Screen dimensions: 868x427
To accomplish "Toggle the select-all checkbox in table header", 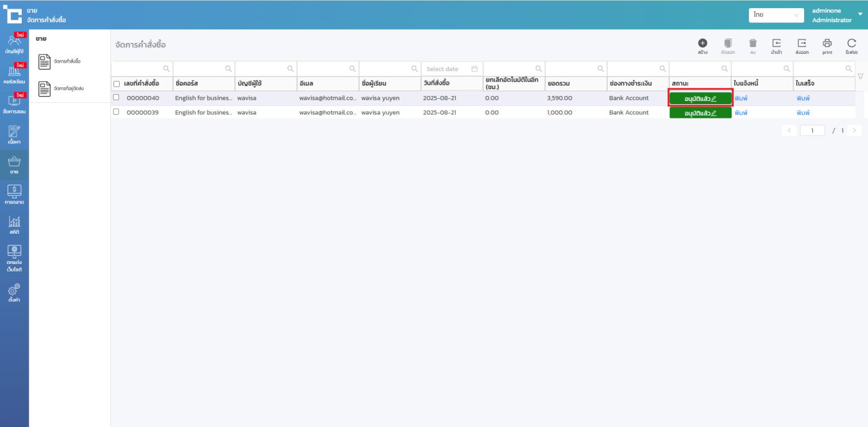I will 117,84.
